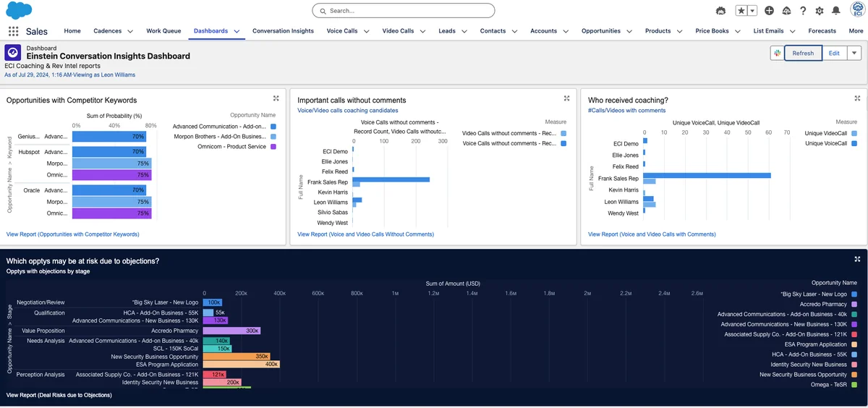Expand the Who received coaching widget

point(857,98)
